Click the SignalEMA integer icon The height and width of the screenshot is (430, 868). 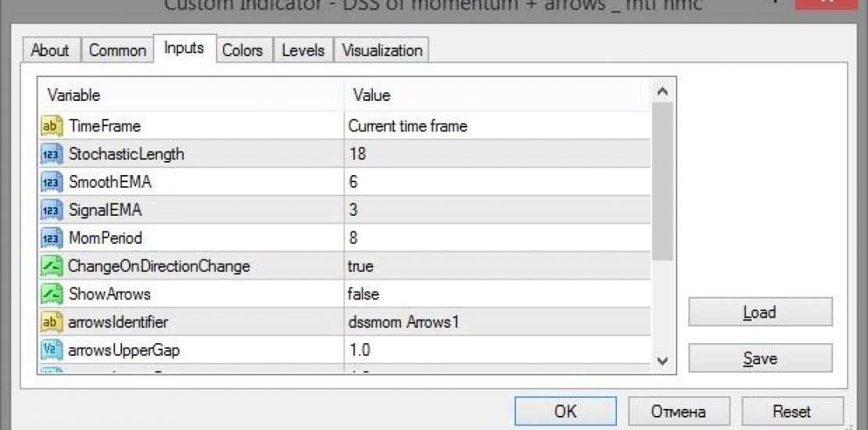tap(52, 210)
